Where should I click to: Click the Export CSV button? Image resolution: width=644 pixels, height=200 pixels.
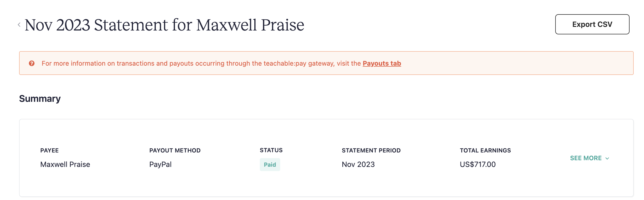point(592,24)
